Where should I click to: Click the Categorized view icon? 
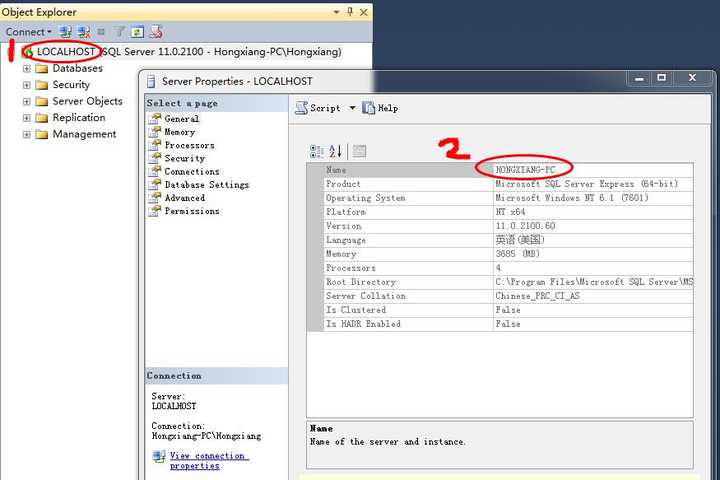316,151
